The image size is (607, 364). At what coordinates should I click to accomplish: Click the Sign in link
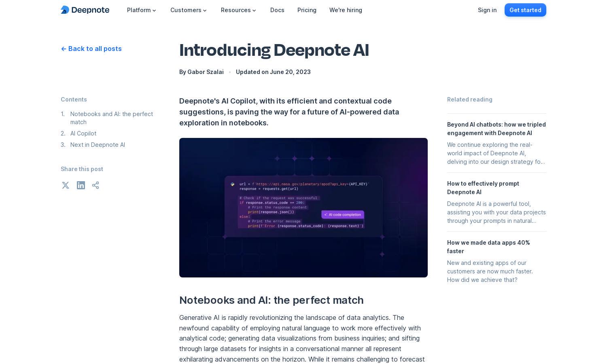487,10
